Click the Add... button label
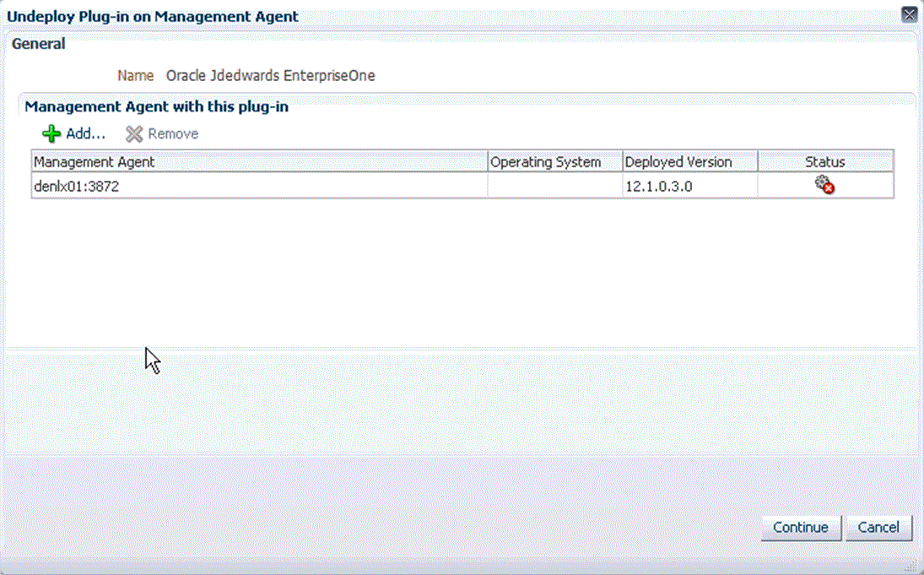This screenshot has height=575, width=924. tap(85, 134)
